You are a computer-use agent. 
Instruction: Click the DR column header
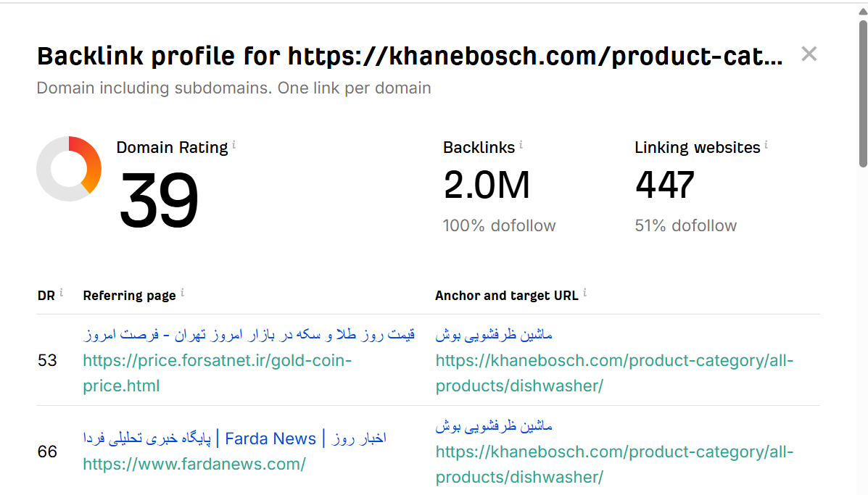coord(46,296)
